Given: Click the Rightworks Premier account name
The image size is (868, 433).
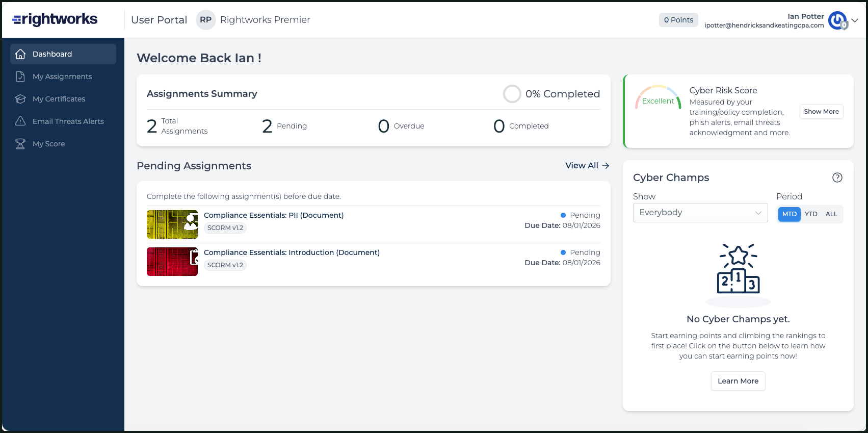Looking at the screenshot, I should 265,20.
